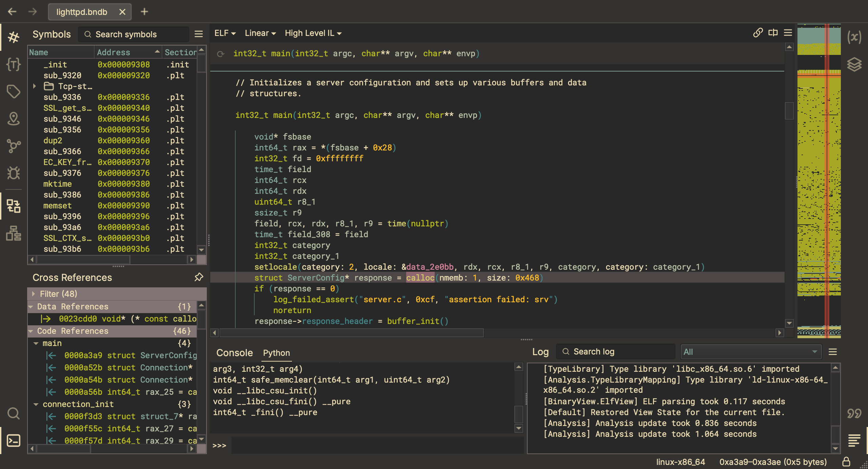The width and height of the screenshot is (868, 469).
Task: Collapse the Code References section
Action: [x=31, y=331]
